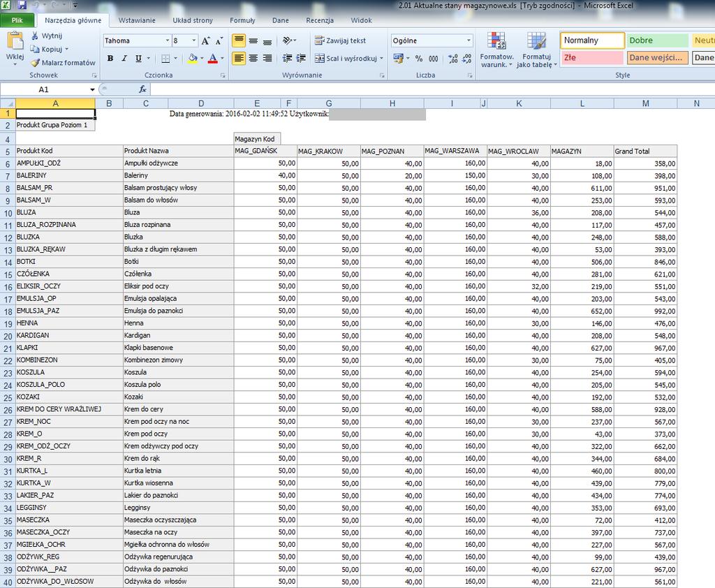Click into the formula bar
Screen dimensions: 715x588
tap(432, 89)
